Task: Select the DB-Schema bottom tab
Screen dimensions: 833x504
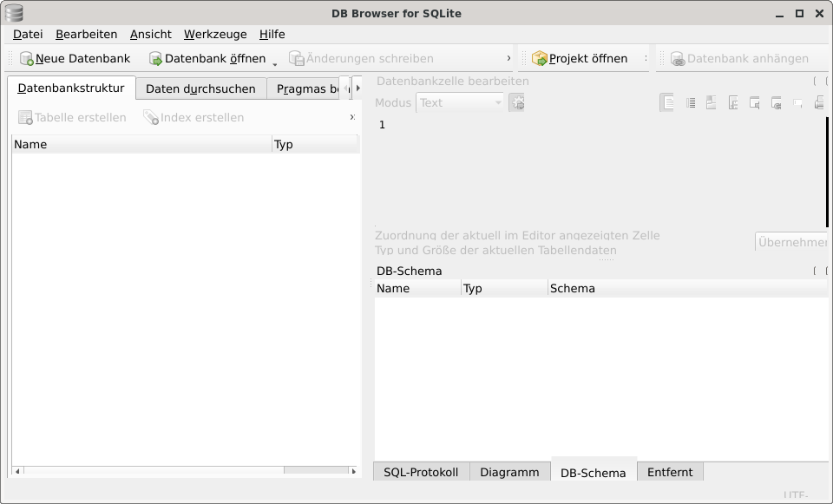Action: (x=594, y=473)
